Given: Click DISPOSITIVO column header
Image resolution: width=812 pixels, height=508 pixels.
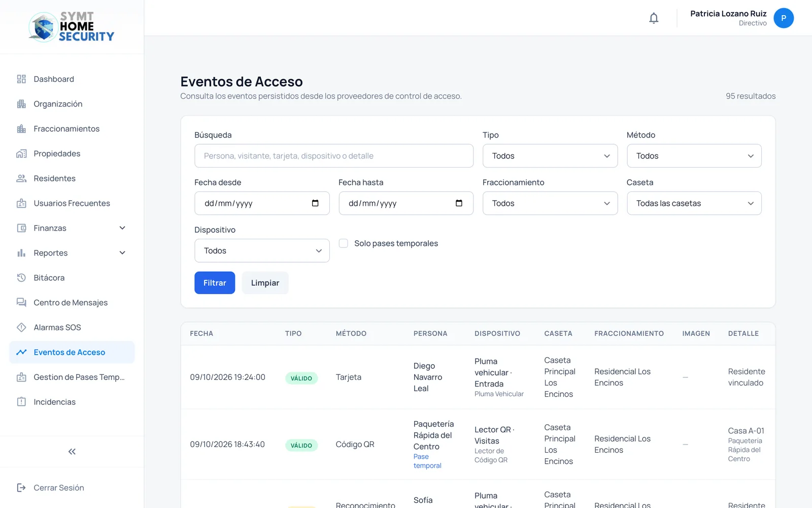Looking at the screenshot, I should coord(497,334).
